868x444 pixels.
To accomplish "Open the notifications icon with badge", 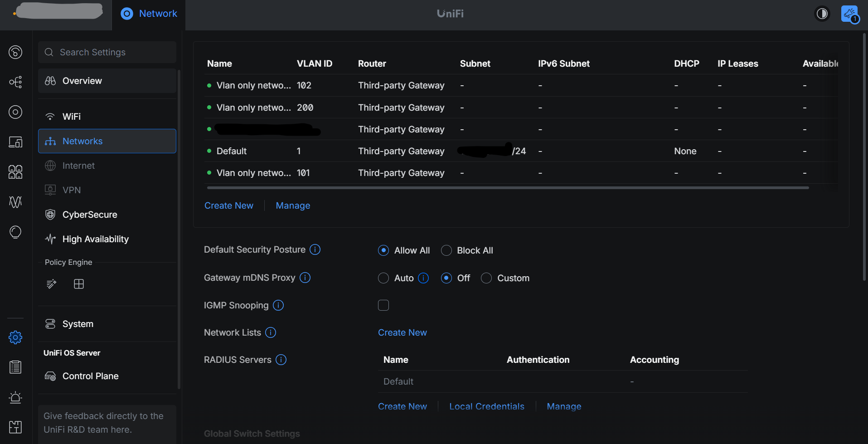I will 850,14.
